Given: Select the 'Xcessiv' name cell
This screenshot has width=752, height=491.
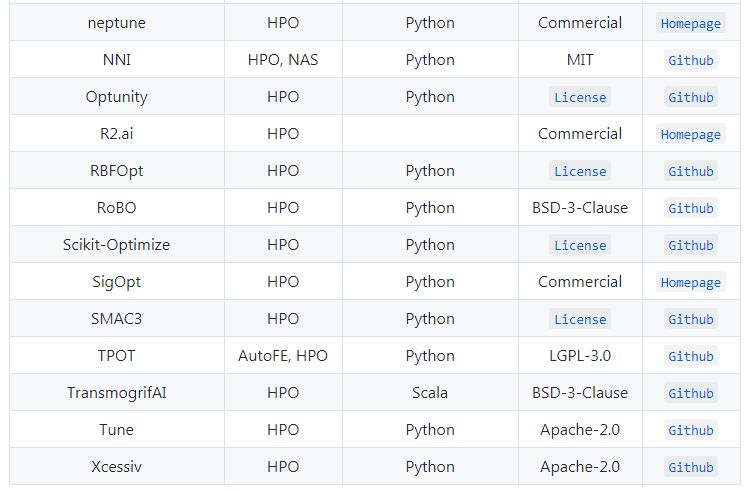Looking at the screenshot, I should coord(117,466).
